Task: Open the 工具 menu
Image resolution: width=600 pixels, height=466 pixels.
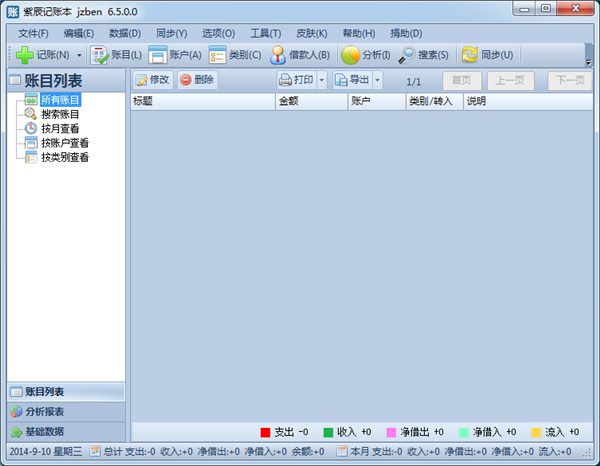Action: pos(265,33)
